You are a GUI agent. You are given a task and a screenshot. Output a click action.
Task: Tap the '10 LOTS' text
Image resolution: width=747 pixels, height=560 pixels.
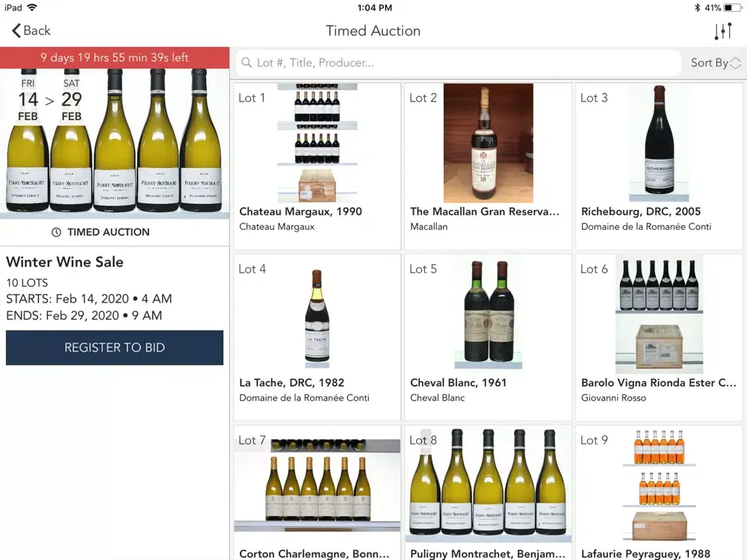click(x=27, y=283)
